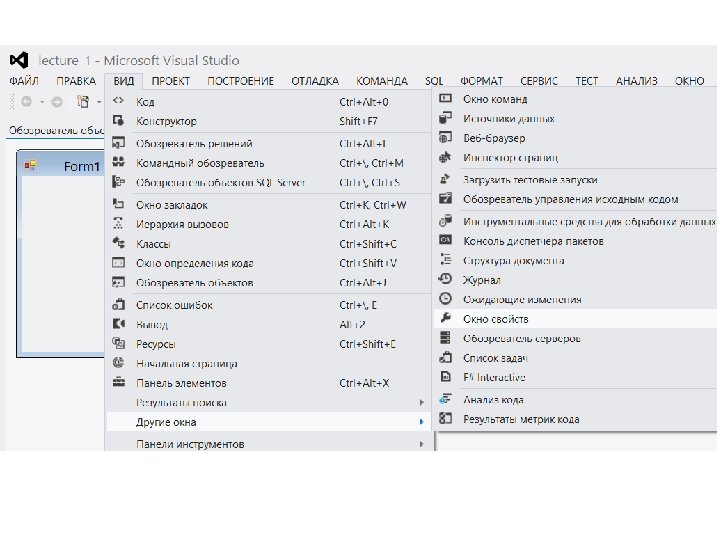Screen dimensions: 720x540
Task: Open the SQL menu
Action: pos(434,81)
